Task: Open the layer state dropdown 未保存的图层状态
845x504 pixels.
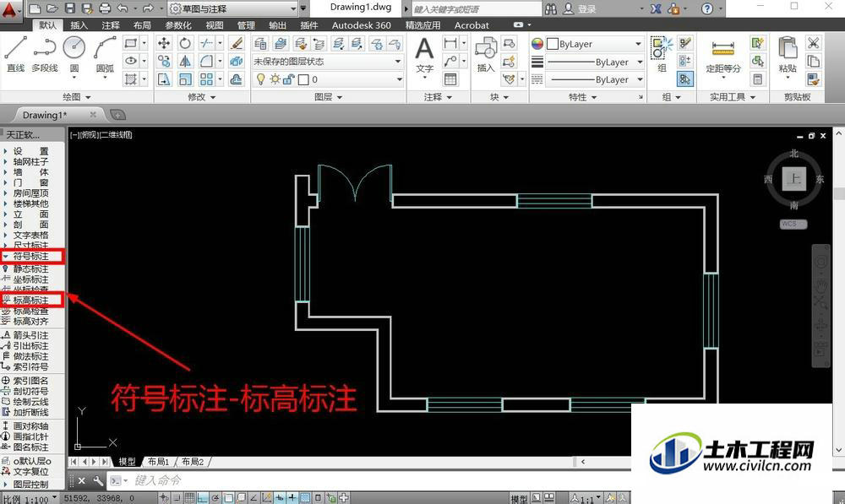Action: (328, 62)
